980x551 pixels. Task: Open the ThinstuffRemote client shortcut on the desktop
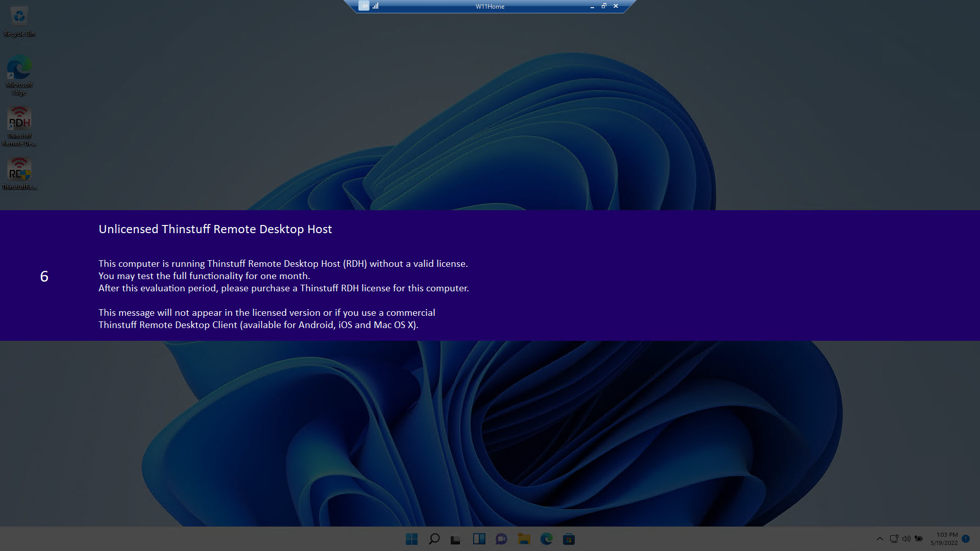[x=19, y=169]
